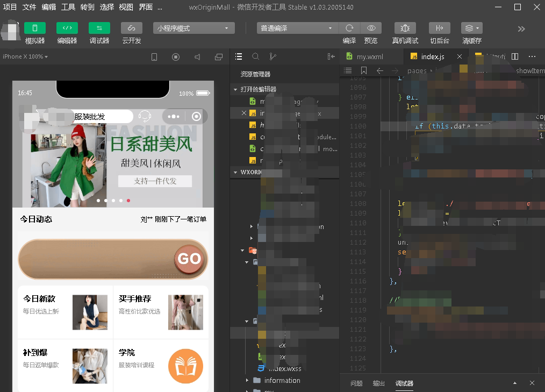Go forward with the right arrow

click(x=395, y=70)
